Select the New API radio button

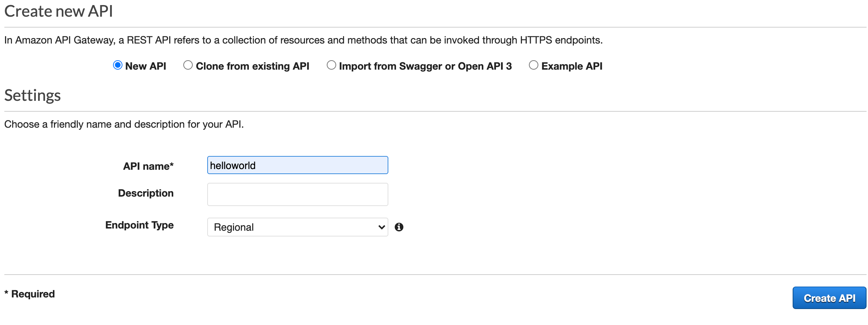pos(118,65)
